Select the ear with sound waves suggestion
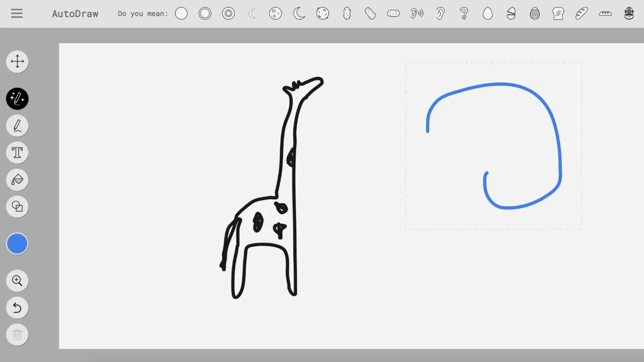The height and width of the screenshot is (362, 644). pos(417,14)
